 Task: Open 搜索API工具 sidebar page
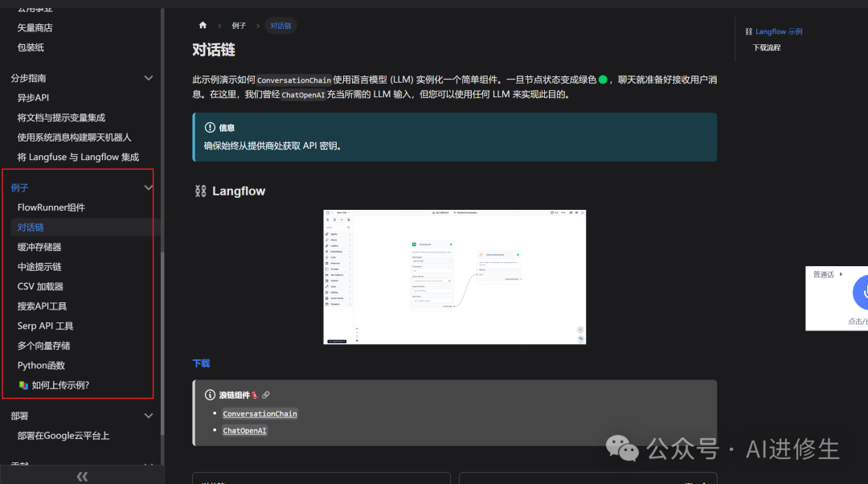coord(42,306)
